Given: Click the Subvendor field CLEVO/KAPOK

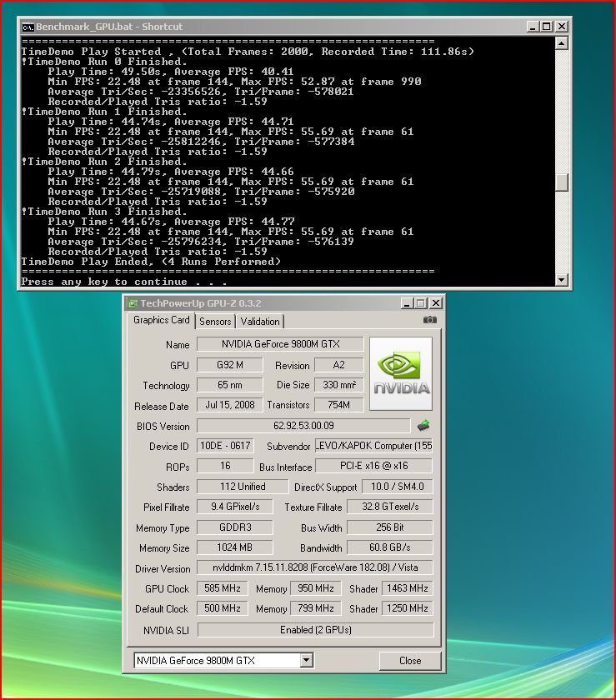Looking at the screenshot, I should pyautogui.click(x=374, y=446).
